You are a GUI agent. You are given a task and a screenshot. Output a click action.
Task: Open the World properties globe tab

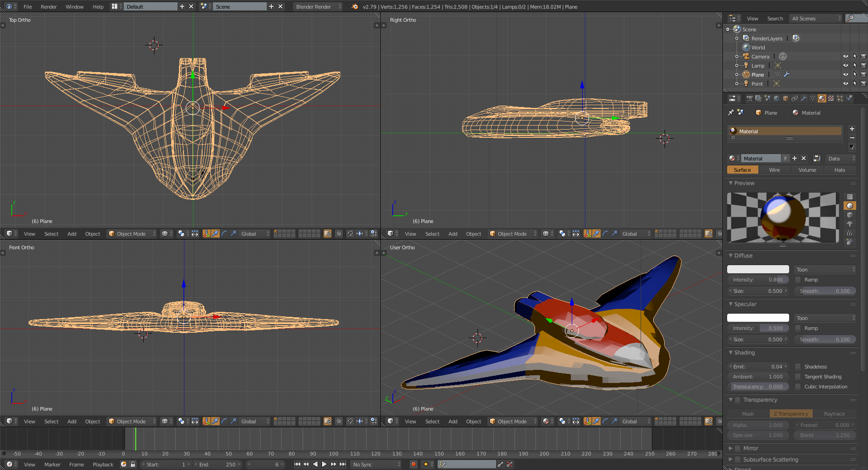pyautogui.click(x=776, y=98)
